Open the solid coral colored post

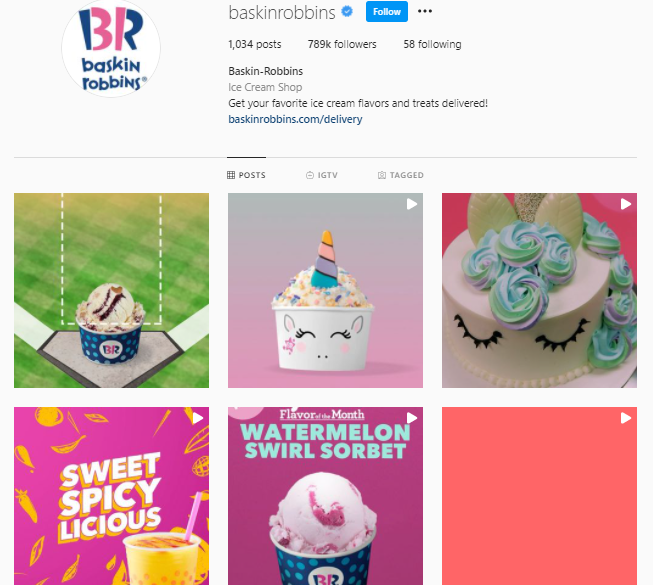click(x=539, y=496)
